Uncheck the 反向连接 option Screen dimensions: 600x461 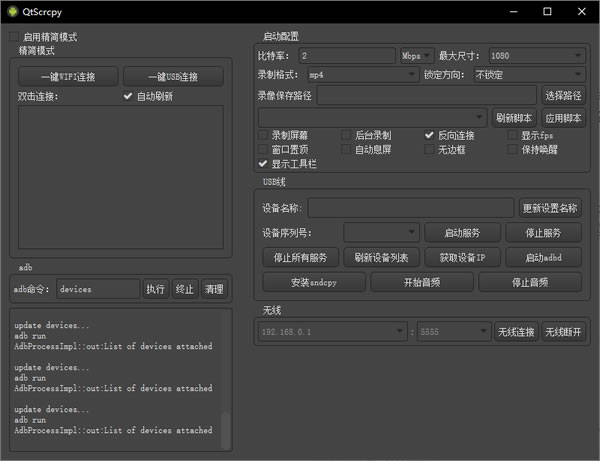coord(431,135)
